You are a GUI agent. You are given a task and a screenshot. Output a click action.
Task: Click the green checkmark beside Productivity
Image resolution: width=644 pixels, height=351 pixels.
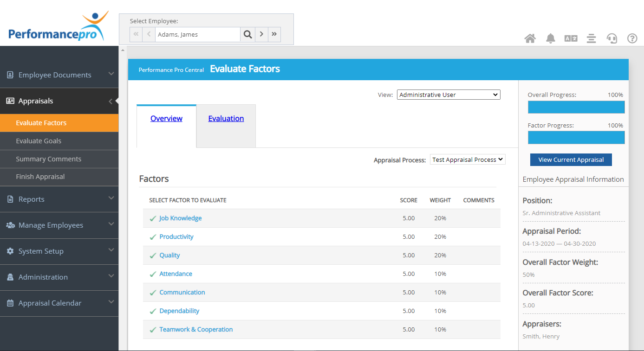point(153,237)
